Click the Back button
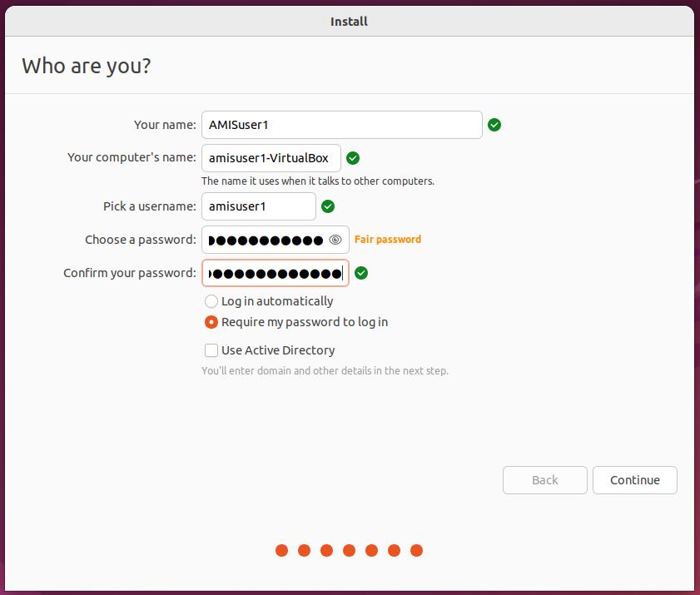This screenshot has height=595, width=700. pyautogui.click(x=544, y=480)
